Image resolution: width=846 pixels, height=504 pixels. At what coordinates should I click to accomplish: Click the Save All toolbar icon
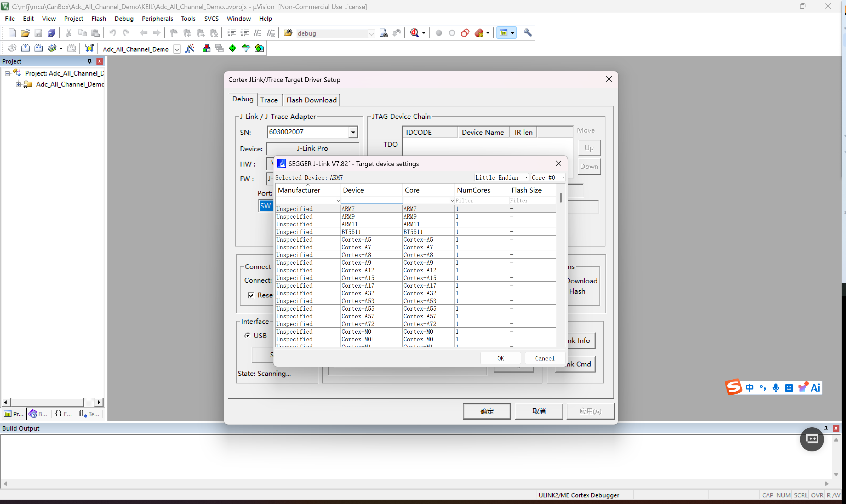(x=52, y=33)
